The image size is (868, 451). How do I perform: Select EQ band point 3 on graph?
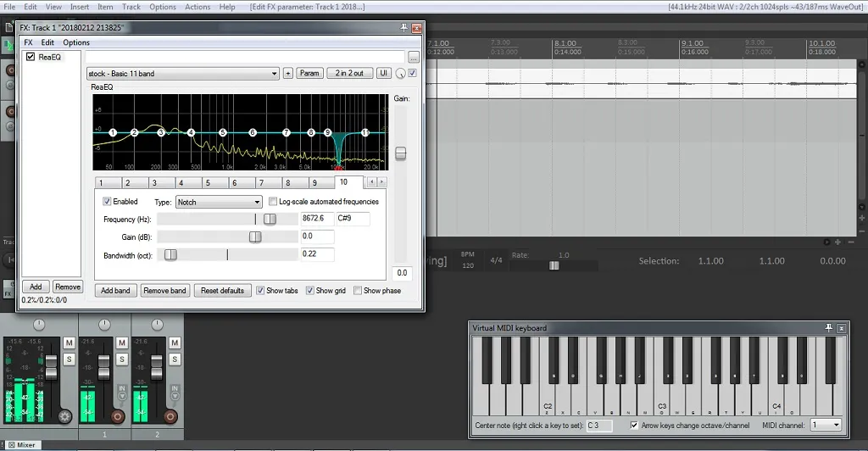[161, 133]
